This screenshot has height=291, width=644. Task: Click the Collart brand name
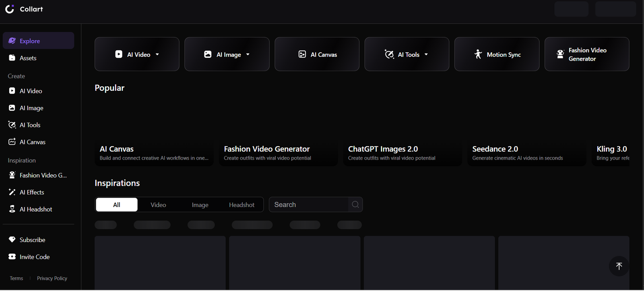[31, 9]
